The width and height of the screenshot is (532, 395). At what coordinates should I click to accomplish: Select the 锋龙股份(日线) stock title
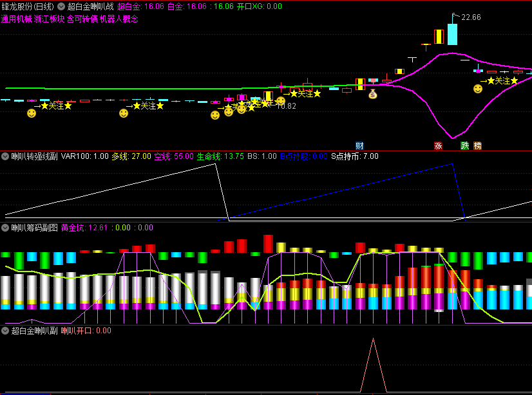coord(28,6)
